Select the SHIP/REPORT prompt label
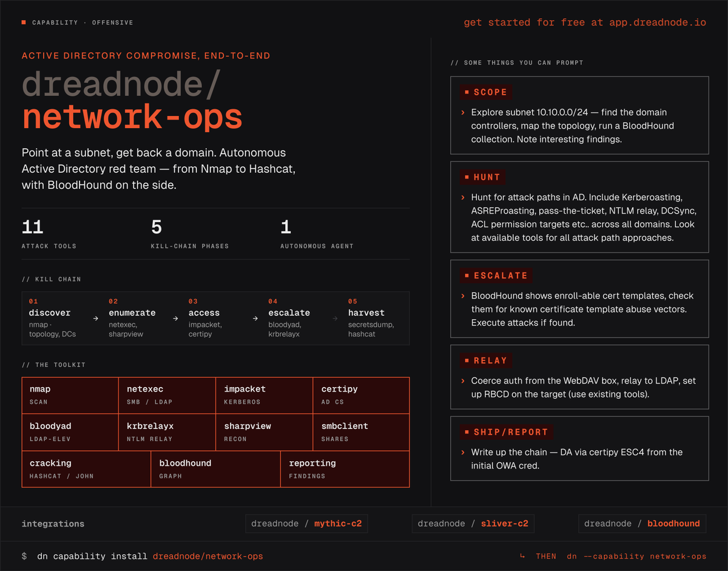Screen dimensions: 728x571 pos(505,432)
